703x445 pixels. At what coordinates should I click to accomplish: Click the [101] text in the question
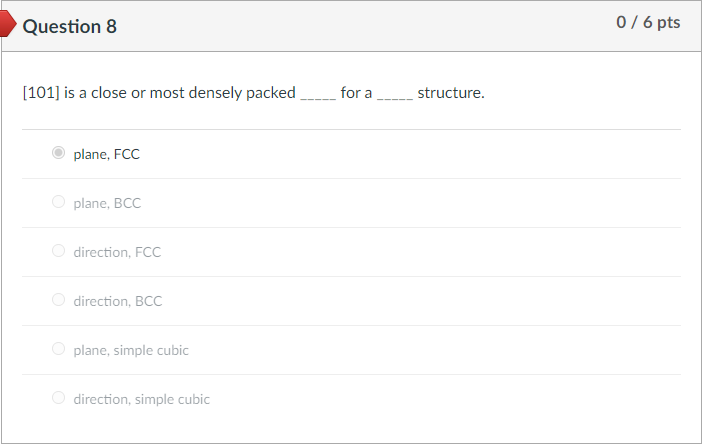41,93
